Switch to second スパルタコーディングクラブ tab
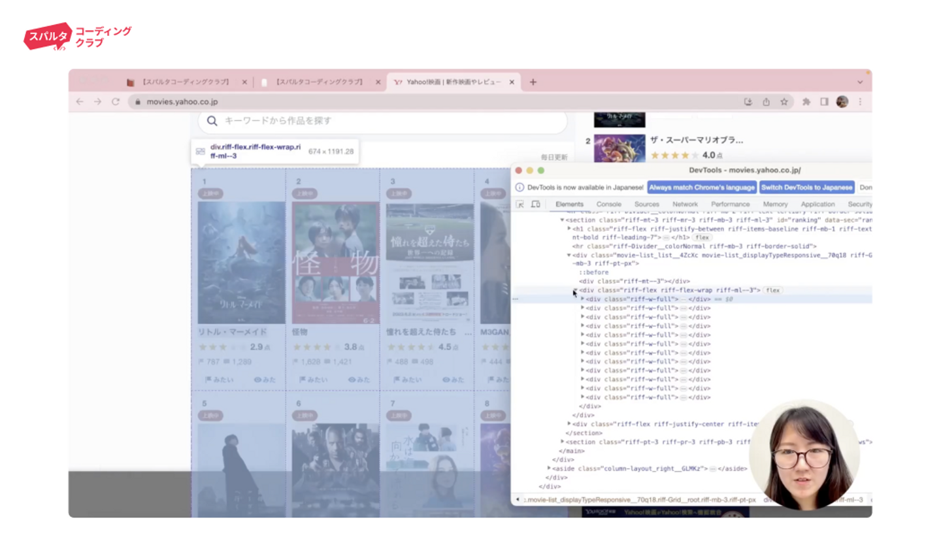 pyautogui.click(x=319, y=82)
